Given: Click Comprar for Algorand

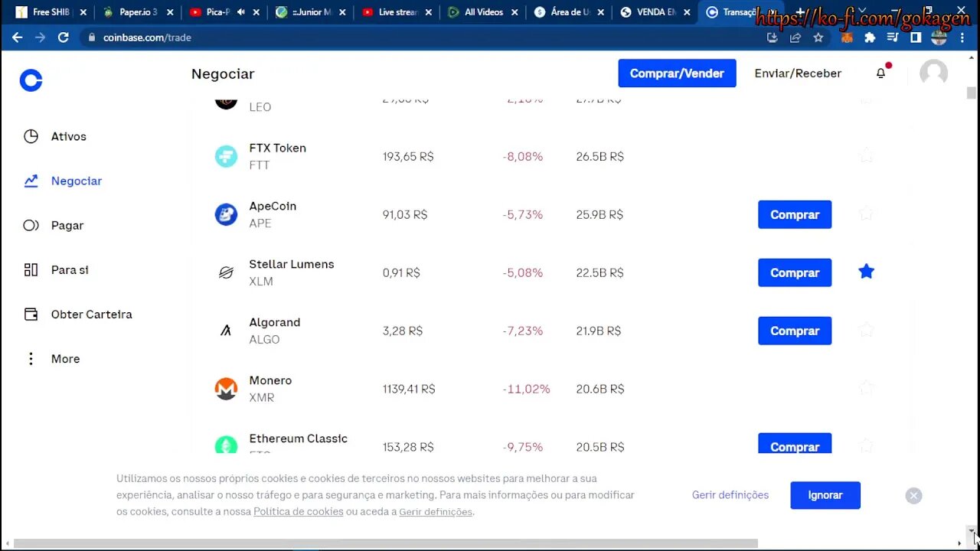Looking at the screenshot, I should pyautogui.click(x=795, y=331).
